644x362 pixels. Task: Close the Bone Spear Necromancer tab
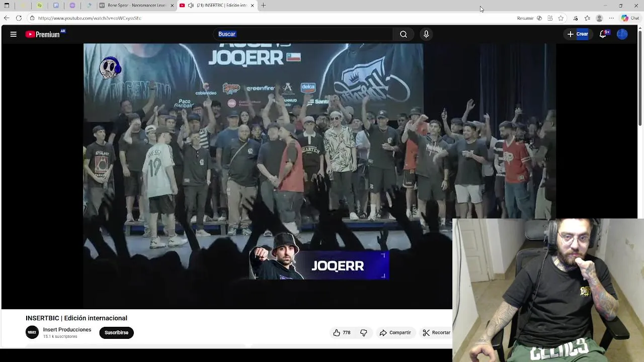click(172, 6)
